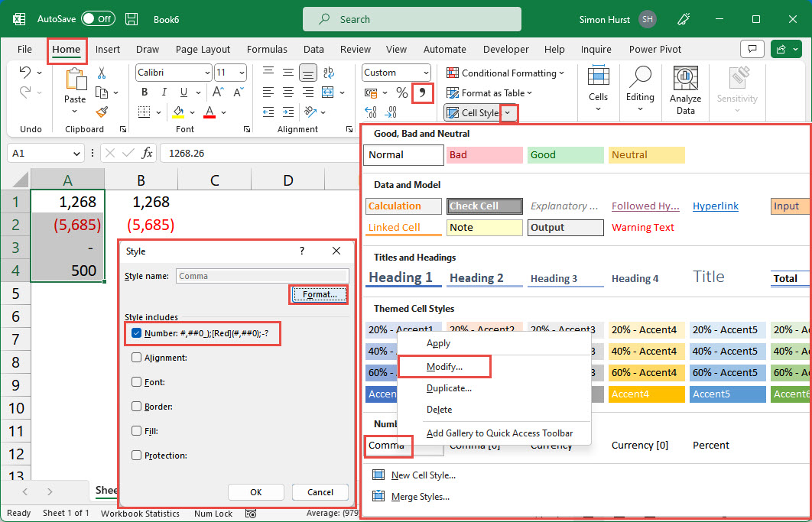Click the Undo arrow icon
This screenshot has height=522, width=812.
coord(25,73)
